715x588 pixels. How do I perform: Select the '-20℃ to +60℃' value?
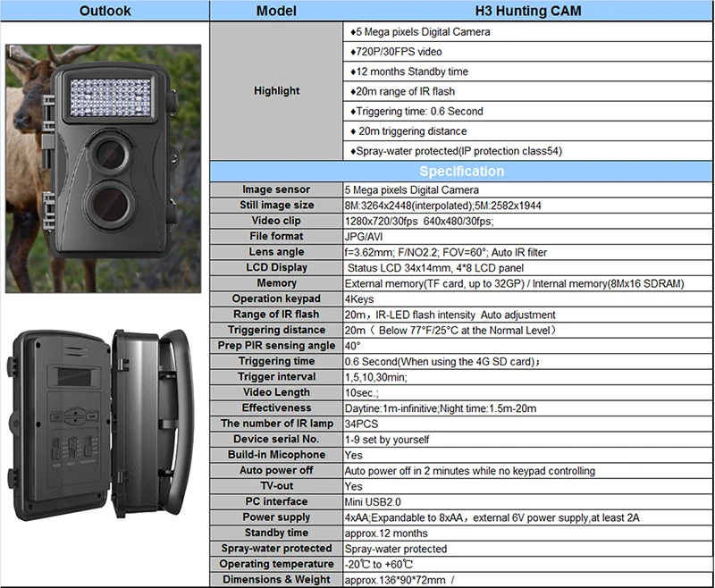click(x=378, y=564)
